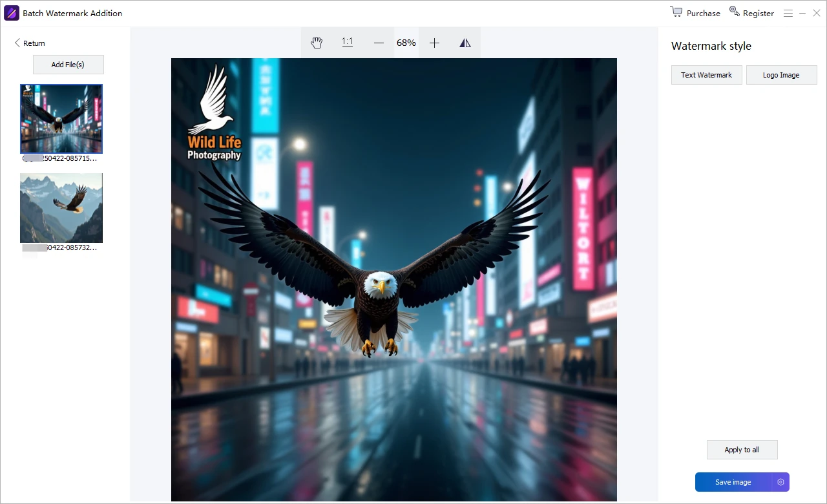Choose Logo Image watermark style
Image resolution: width=827 pixels, height=504 pixels.
pos(781,75)
